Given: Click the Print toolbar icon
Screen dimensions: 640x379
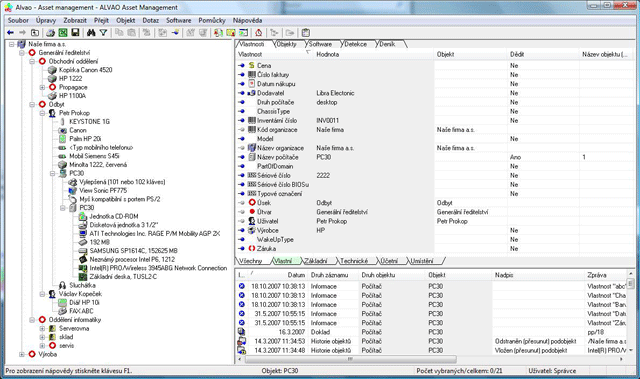Looking at the screenshot, I should (x=50, y=33).
